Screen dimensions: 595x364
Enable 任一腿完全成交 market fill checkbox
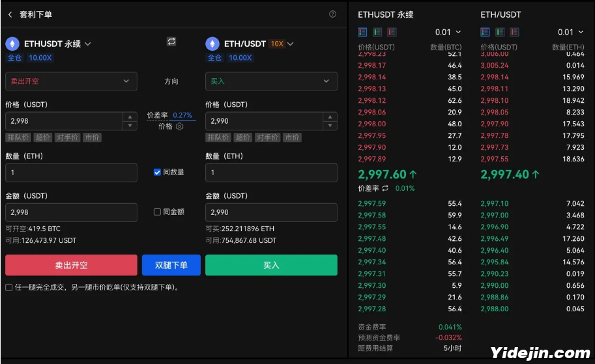point(8,287)
